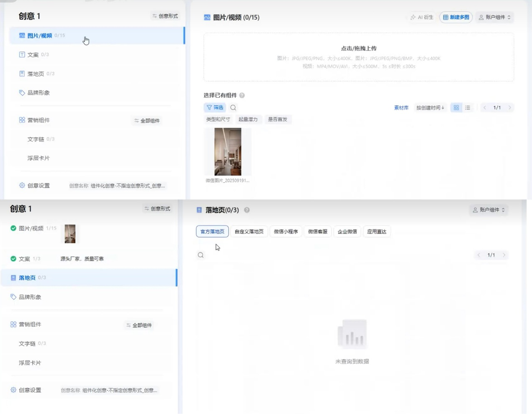Click the search icon under 官方落地页 tab
Viewport: 532px width, 414px height.
pos(201,255)
